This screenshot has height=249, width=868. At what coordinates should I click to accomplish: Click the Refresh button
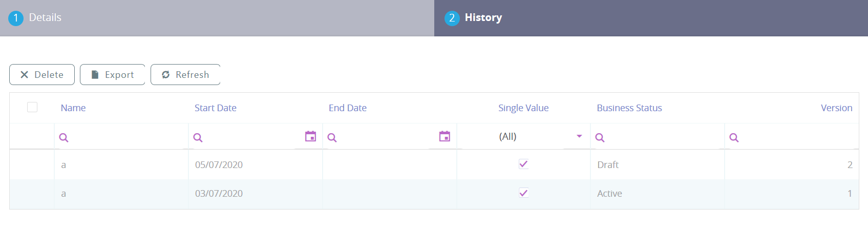(185, 75)
